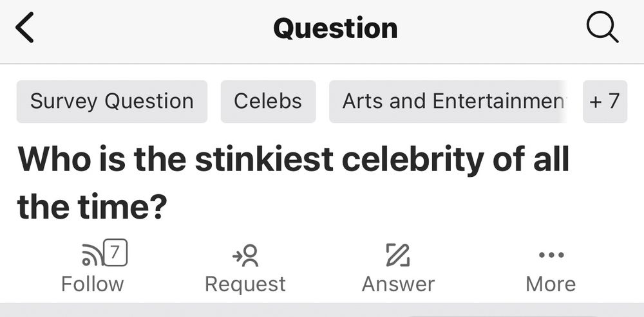This screenshot has height=317, width=644.
Task: Open search with the magnifier icon
Action: click(x=602, y=28)
